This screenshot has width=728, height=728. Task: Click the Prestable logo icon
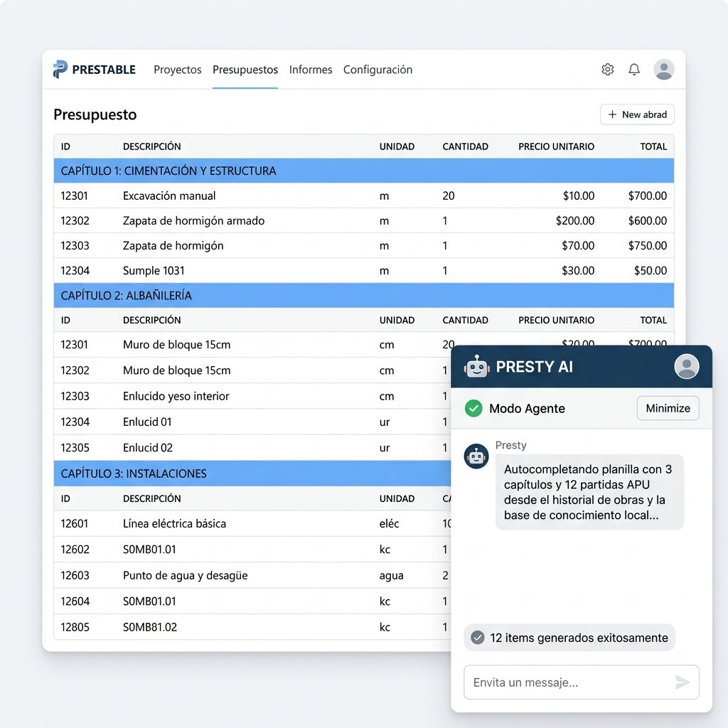(x=60, y=70)
